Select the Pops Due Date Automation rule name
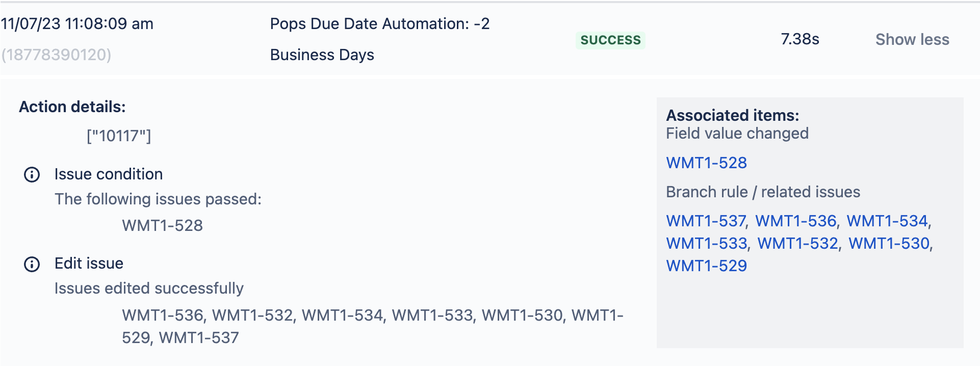 coord(380,39)
